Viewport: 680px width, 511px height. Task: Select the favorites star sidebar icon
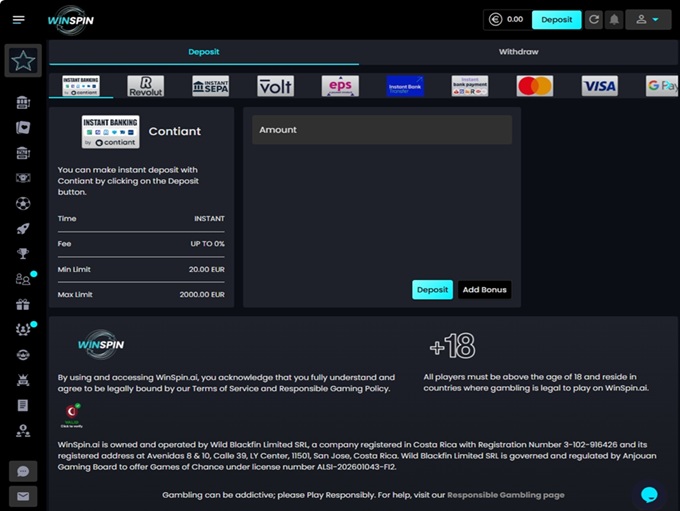coord(23,60)
